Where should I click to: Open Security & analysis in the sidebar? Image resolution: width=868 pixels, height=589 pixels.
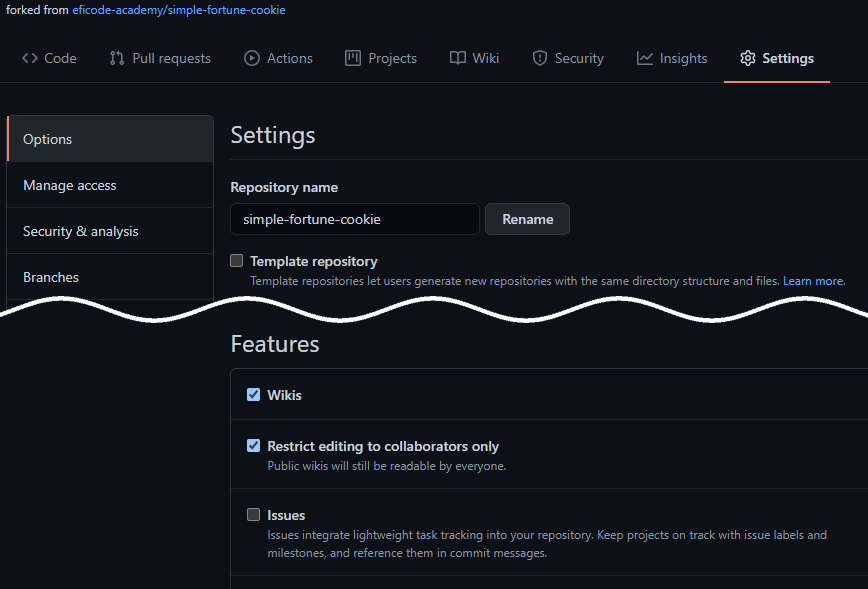pos(110,231)
